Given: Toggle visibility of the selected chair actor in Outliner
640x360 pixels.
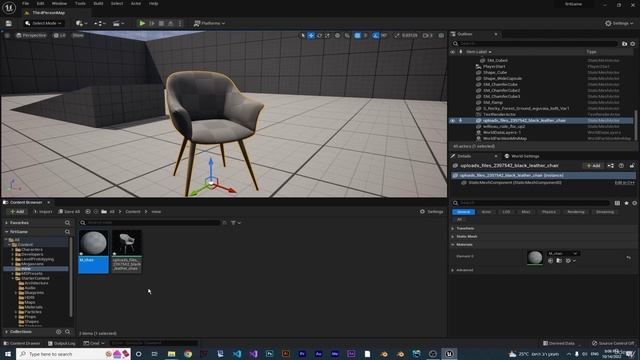Looking at the screenshot, I should coord(452,120).
